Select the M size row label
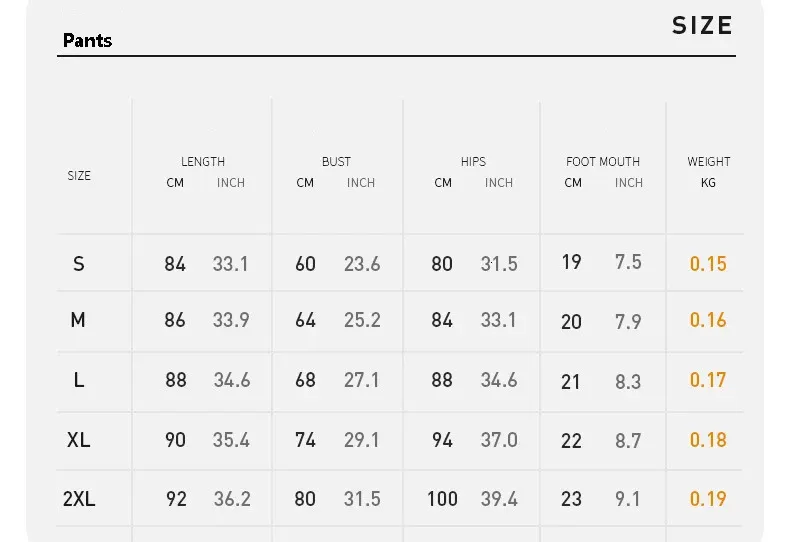The width and height of the screenshot is (790, 542). (x=78, y=321)
